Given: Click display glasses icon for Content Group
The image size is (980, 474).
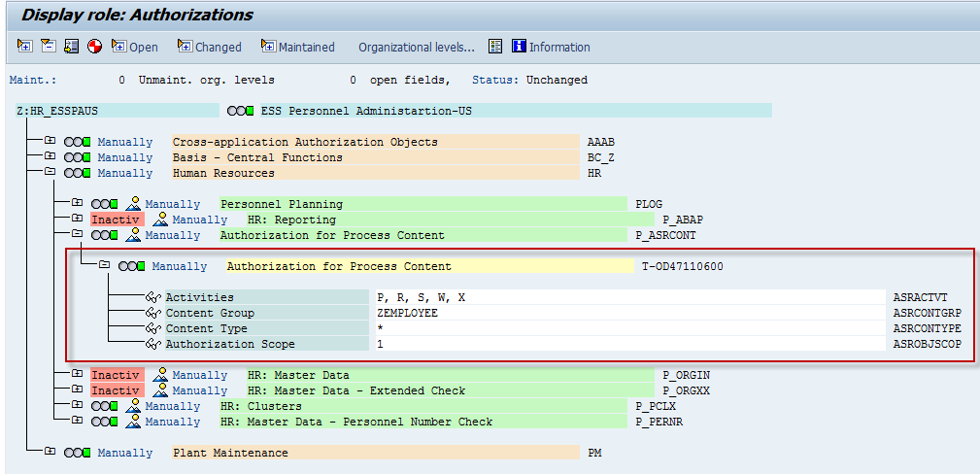Looking at the screenshot, I should (153, 314).
